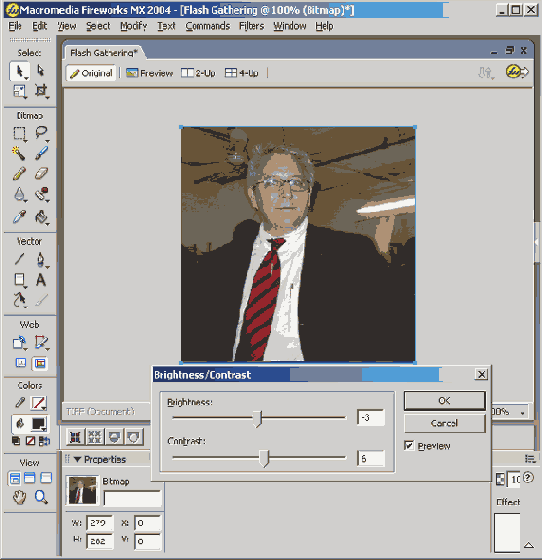This screenshot has width=542, height=560.
Task: Collapse the Properties panel triangle
Action: (x=77, y=459)
